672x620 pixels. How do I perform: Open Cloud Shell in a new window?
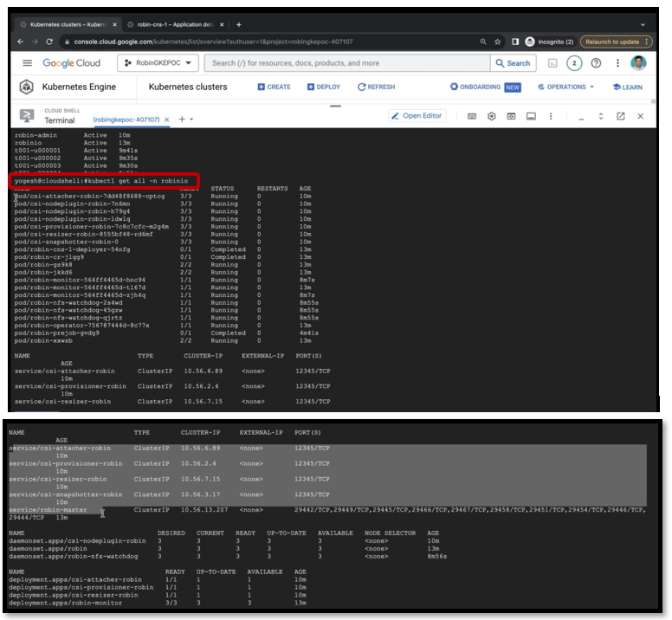point(621,116)
